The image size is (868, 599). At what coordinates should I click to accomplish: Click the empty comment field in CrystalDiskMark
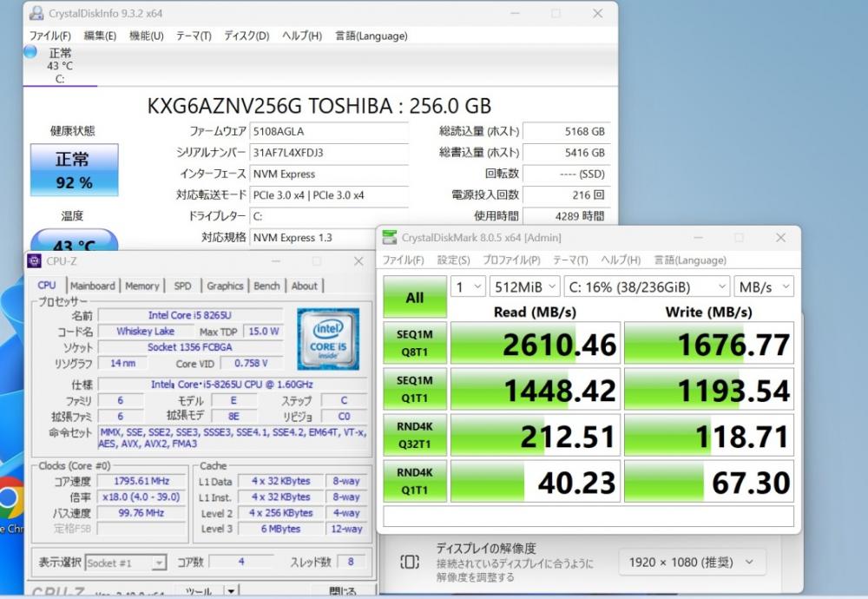pos(589,516)
